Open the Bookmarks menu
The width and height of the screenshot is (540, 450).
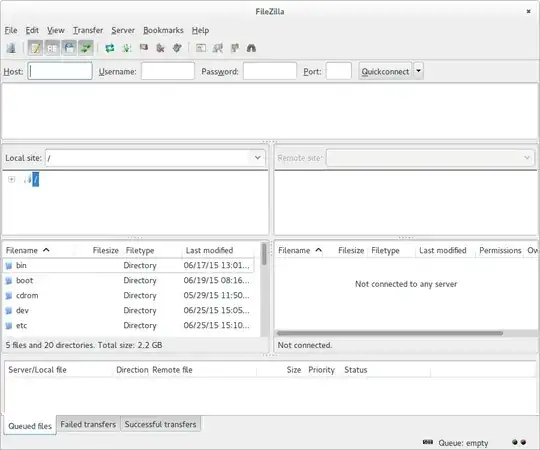click(x=163, y=30)
